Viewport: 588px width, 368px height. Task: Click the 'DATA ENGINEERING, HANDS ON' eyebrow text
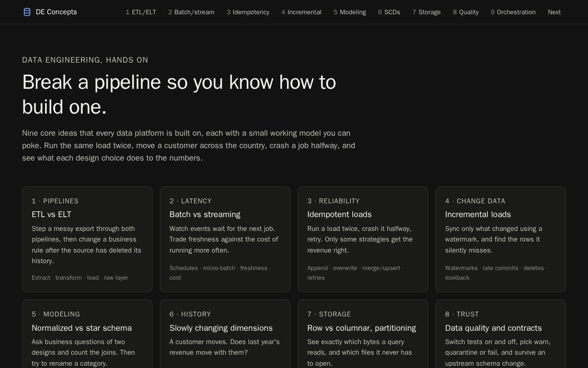(85, 60)
